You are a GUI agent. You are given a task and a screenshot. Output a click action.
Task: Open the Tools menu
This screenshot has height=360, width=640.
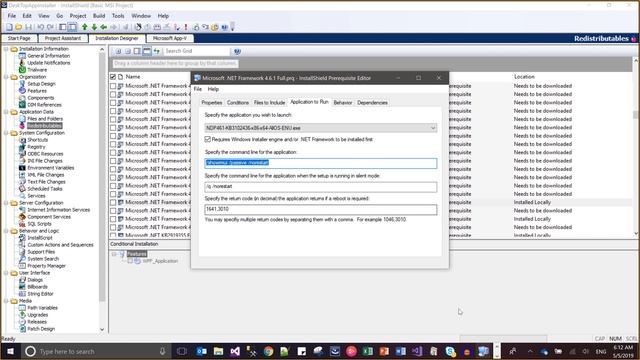pos(118,16)
